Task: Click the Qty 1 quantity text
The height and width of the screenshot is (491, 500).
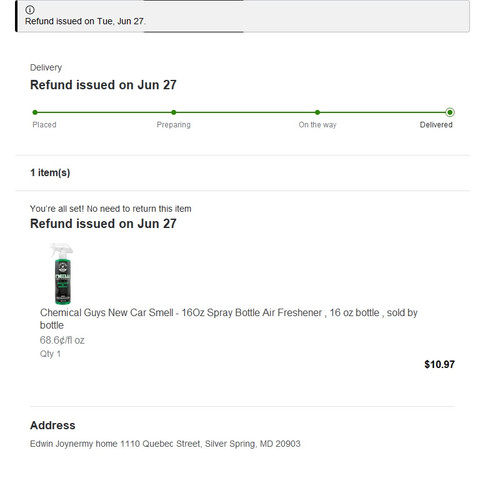Action: coord(50,354)
